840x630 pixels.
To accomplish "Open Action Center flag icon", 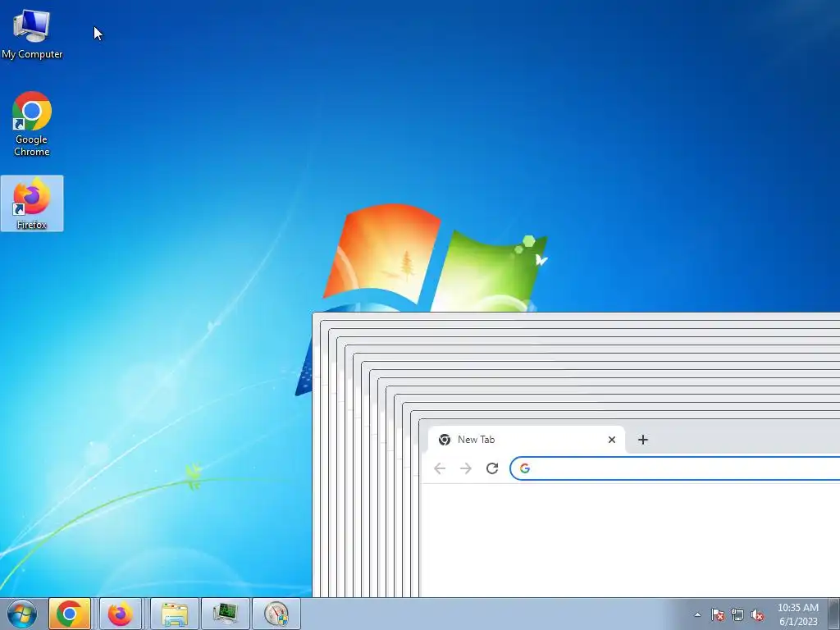I will pyautogui.click(x=718, y=614).
